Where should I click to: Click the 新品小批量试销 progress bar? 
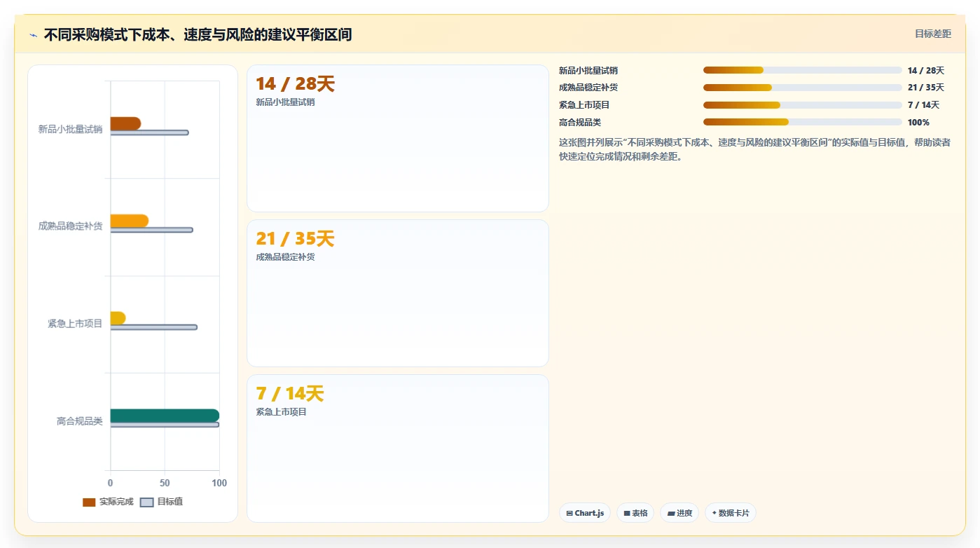point(802,70)
